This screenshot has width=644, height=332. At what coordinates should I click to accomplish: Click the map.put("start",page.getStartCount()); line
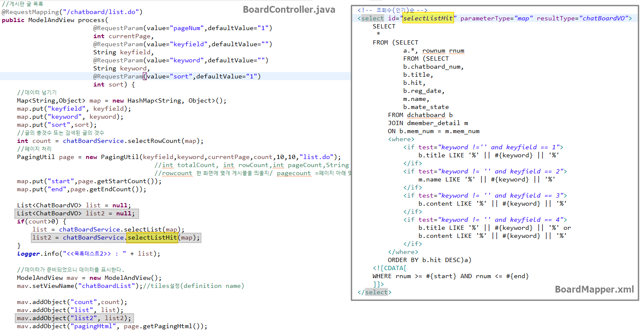(x=89, y=181)
